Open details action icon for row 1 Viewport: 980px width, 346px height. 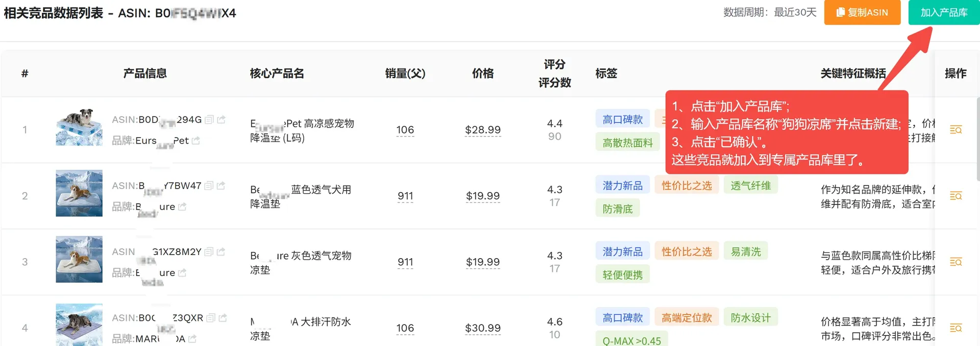[x=956, y=130]
